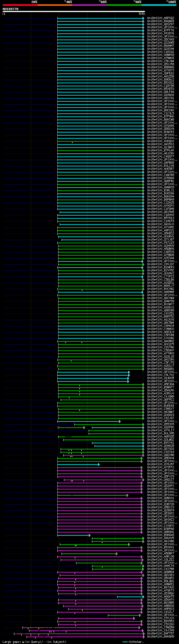The width and height of the screenshot is (179, 644).
Task: Open hit UniRef100_B7FF76
Action: [x=161, y=30]
